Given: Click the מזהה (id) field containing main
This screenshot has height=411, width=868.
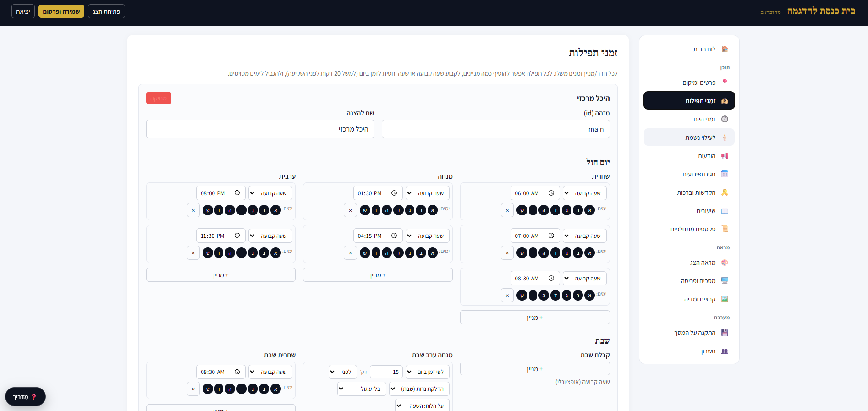Looking at the screenshot, I should tap(495, 129).
